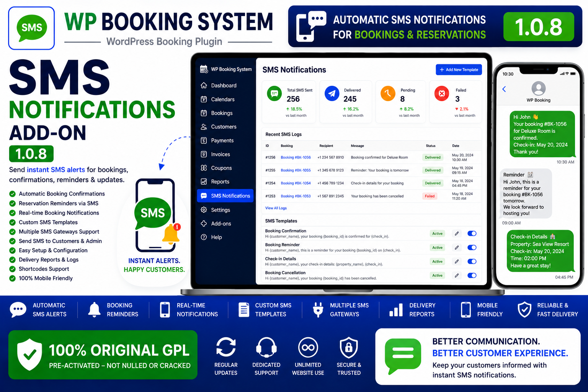
Task: Click the Failed status badge for log #1253
Action: 430,196
